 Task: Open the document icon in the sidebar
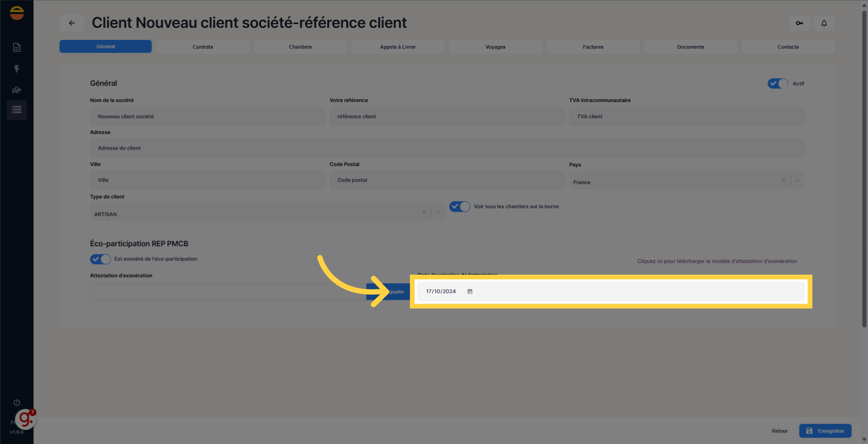17,47
